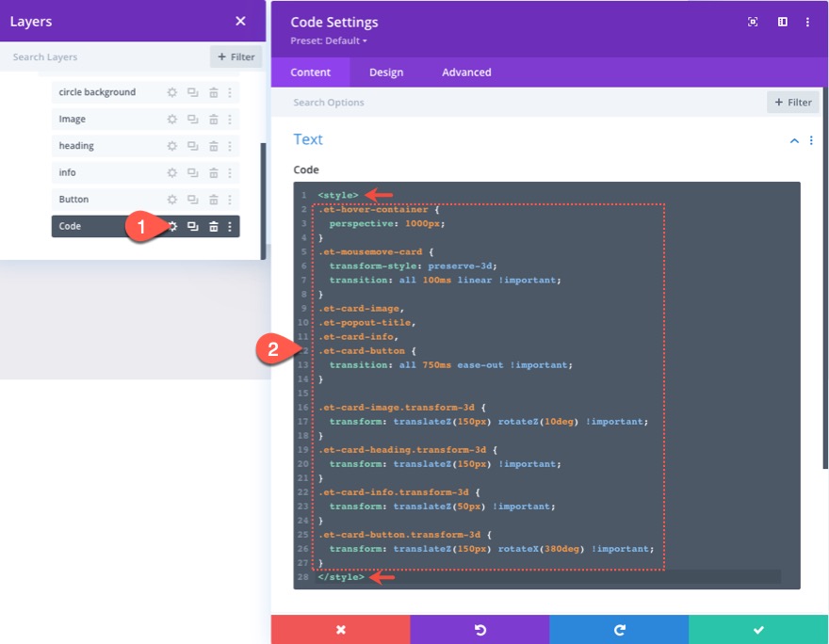829x644 pixels.
Task: Duplicate the Button layer
Action: click(x=192, y=200)
